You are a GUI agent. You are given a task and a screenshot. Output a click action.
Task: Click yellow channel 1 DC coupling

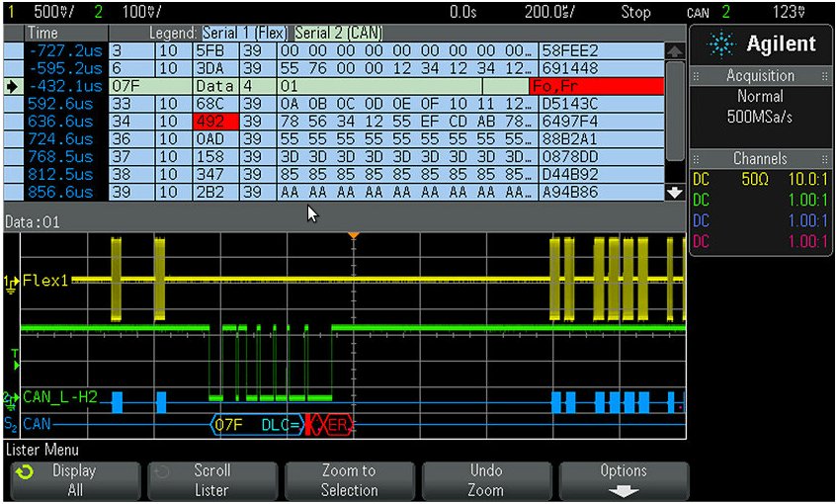pos(701,180)
